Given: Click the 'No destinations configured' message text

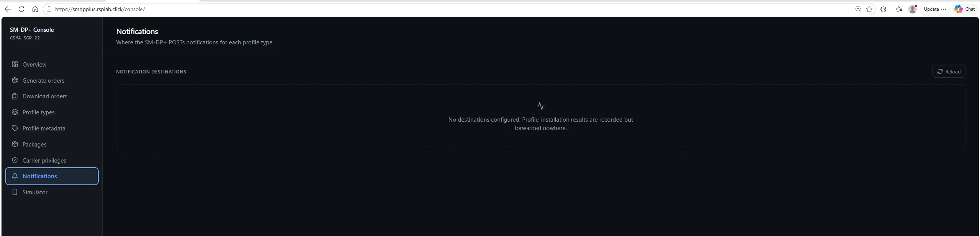Looking at the screenshot, I should coord(540,124).
